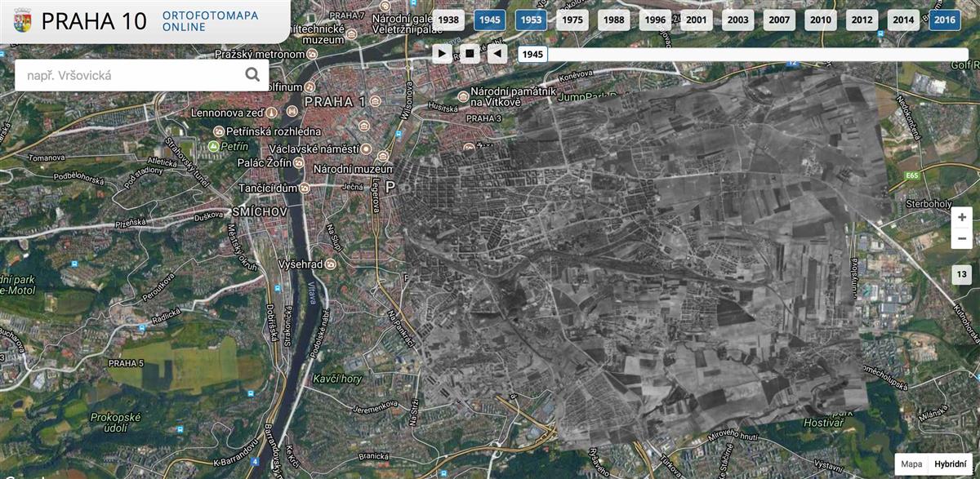Click the search magnifier icon

pos(252,75)
